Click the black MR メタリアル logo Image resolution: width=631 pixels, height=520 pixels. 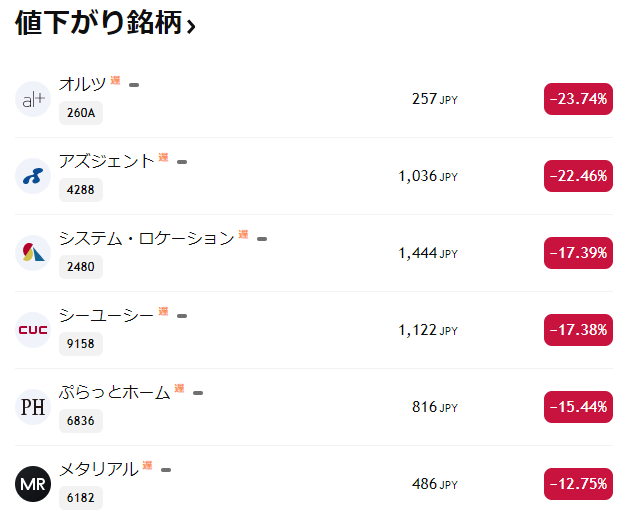tap(33, 484)
